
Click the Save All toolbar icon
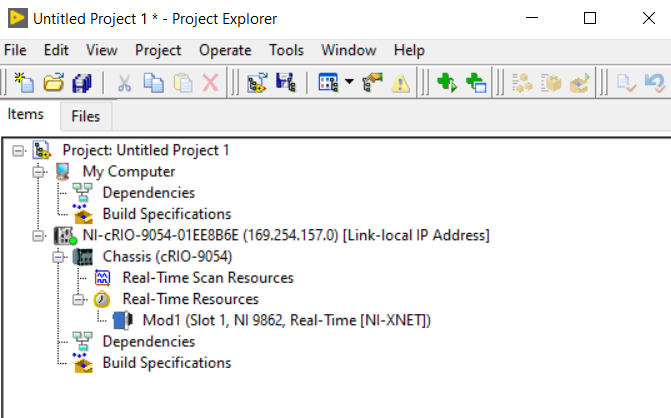pyautogui.click(x=82, y=83)
